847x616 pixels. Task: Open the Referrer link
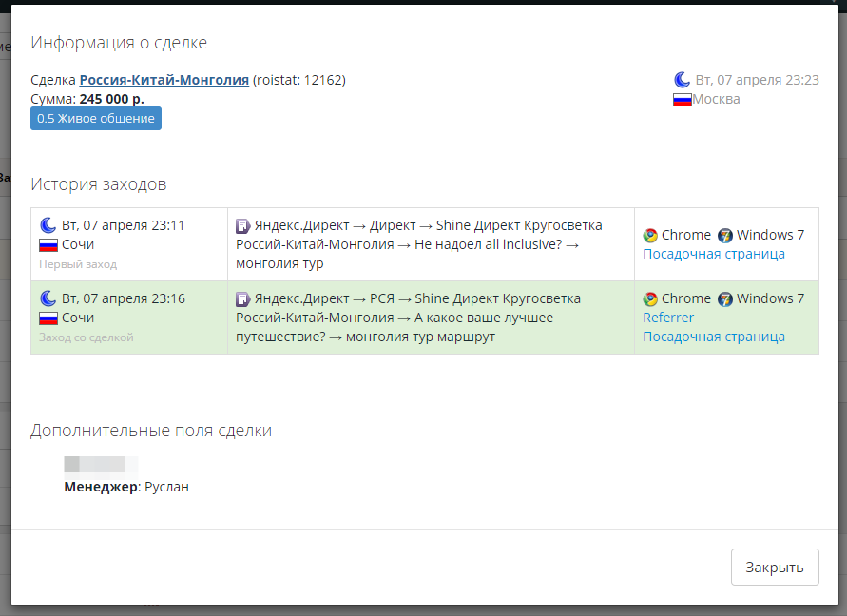coord(668,318)
